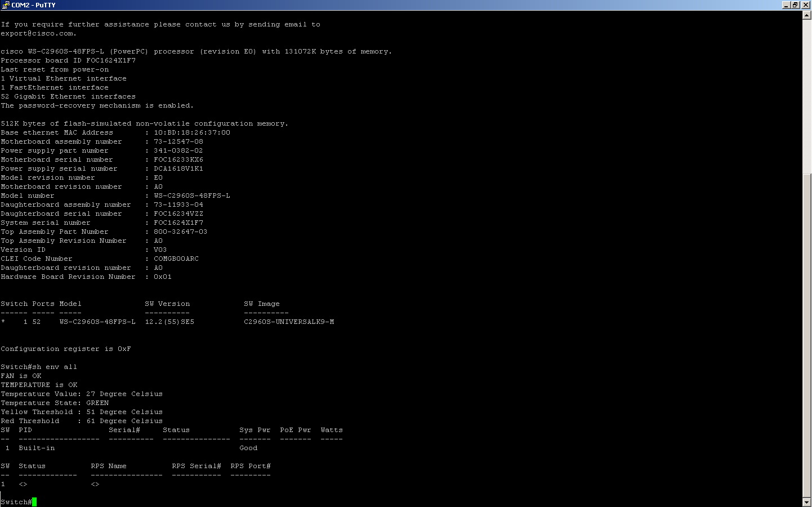Image resolution: width=812 pixels, height=507 pixels.
Task: Click the C2960S-UNIVERSALK9-M image name
Action: 289,322
